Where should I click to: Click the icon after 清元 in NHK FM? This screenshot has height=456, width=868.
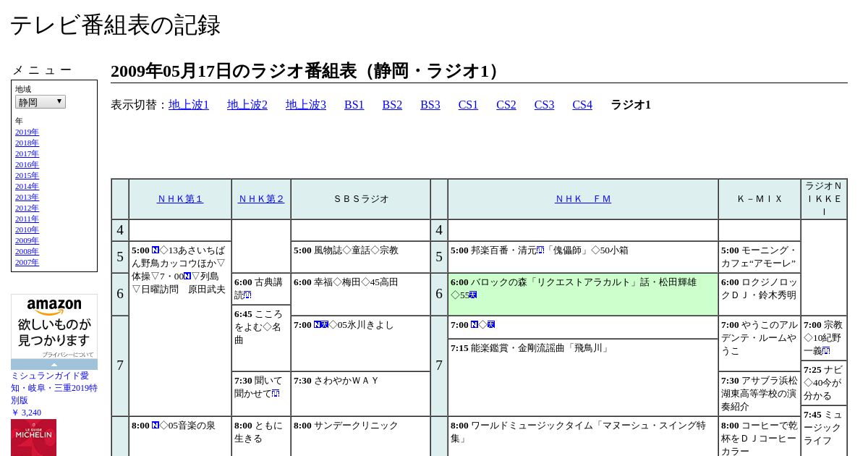click(x=540, y=250)
